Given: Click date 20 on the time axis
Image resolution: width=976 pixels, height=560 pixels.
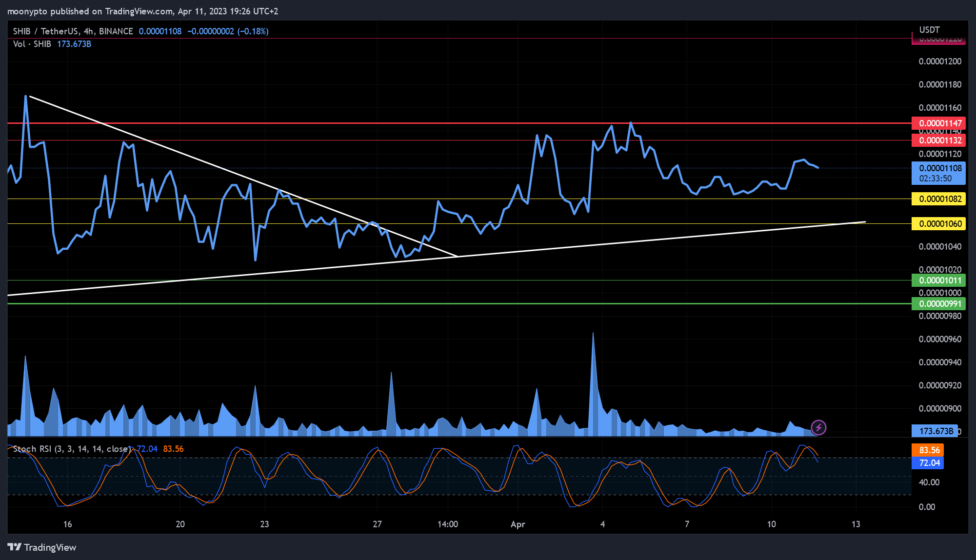Looking at the screenshot, I should (x=180, y=524).
